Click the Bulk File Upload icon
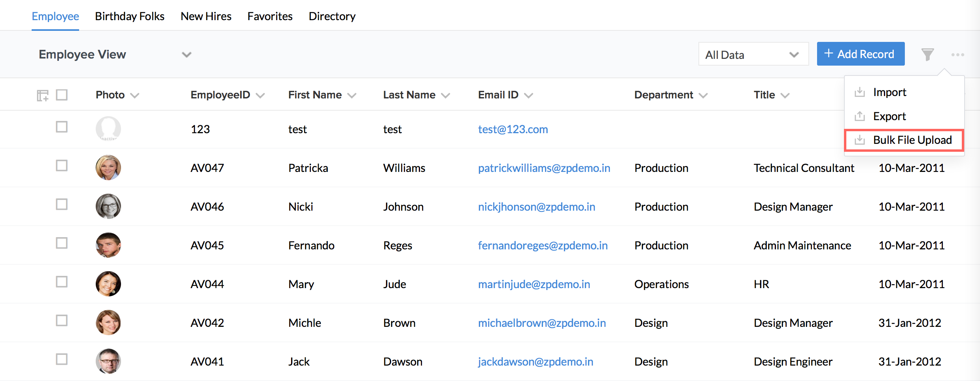 [860, 140]
